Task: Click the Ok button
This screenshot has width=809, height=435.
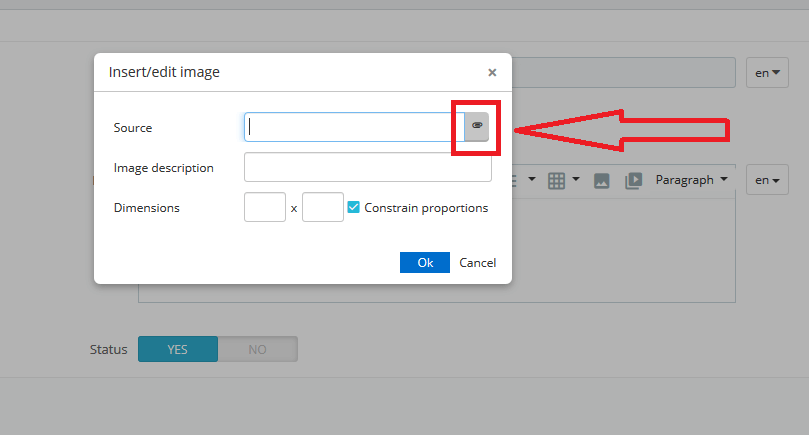Action: (425, 263)
